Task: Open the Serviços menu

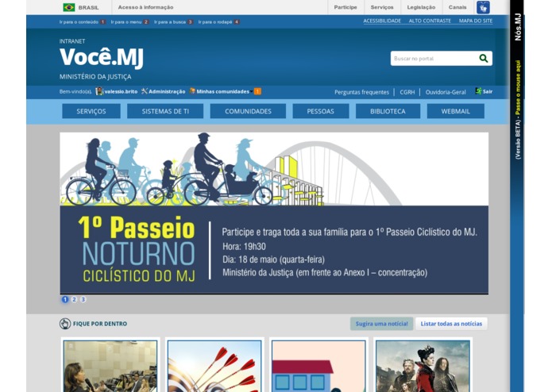Action: tap(91, 111)
